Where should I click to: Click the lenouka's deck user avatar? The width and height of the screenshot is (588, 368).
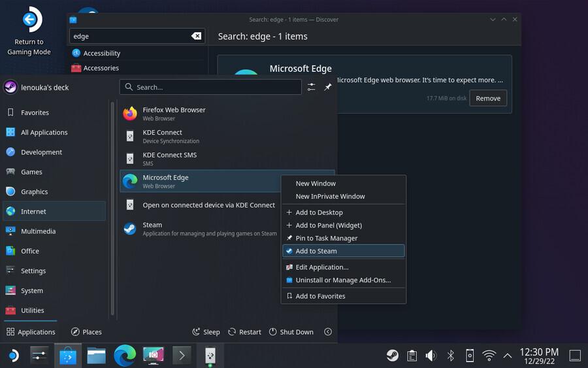click(x=10, y=88)
